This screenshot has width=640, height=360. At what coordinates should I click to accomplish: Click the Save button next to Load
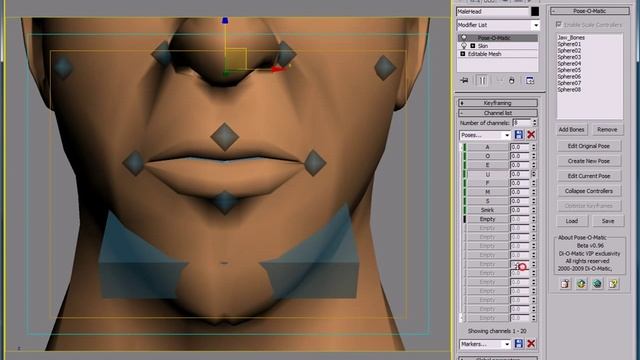608,221
